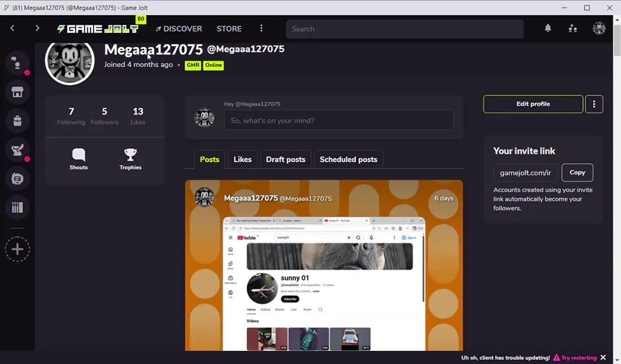Viewport: 621px width, 364px height.
Task: Open the three-dot menu beside Edit profile
Action: tap(594, 104)
